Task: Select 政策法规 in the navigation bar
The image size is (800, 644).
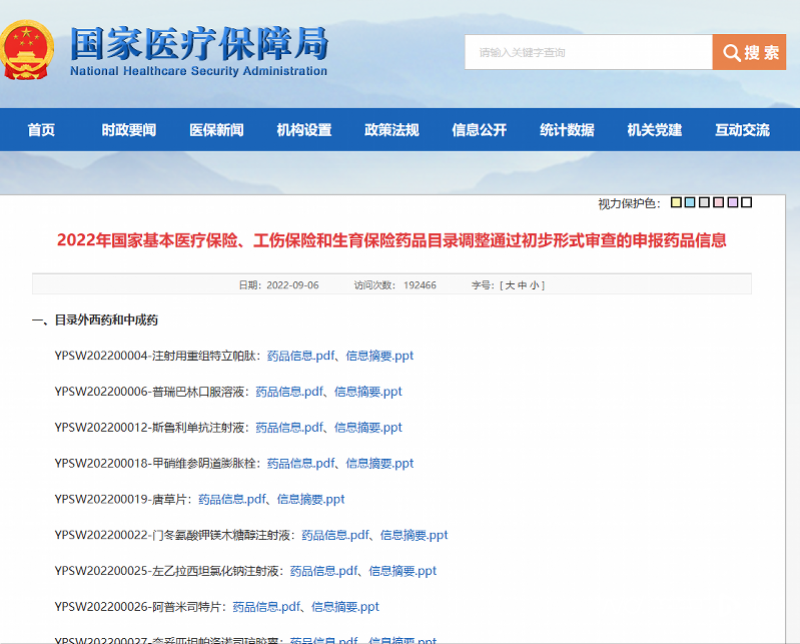Action: click(x=392, y=130)
